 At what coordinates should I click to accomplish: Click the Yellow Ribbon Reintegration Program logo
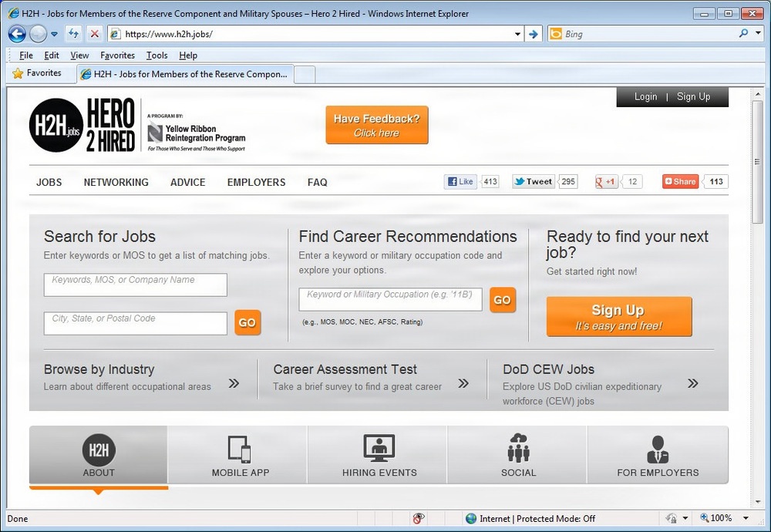(196, 133)
